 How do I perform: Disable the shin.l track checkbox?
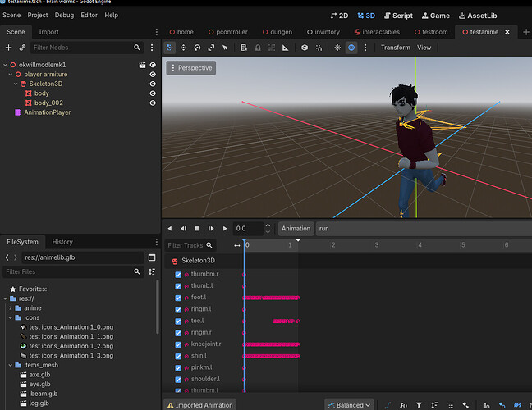[178, 356]
